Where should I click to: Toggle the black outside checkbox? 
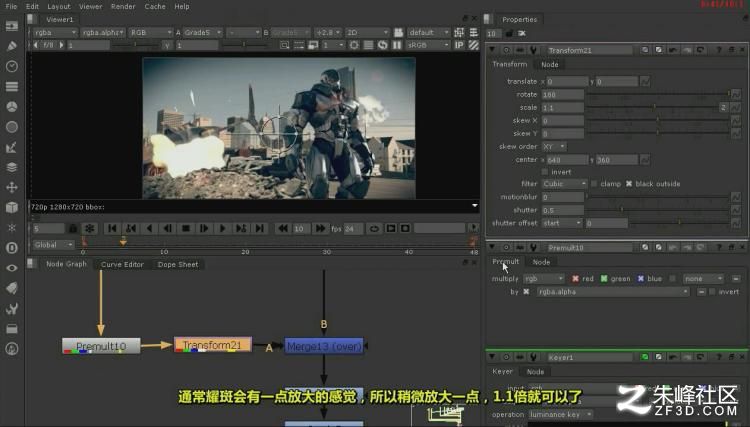tap(629, 184)
